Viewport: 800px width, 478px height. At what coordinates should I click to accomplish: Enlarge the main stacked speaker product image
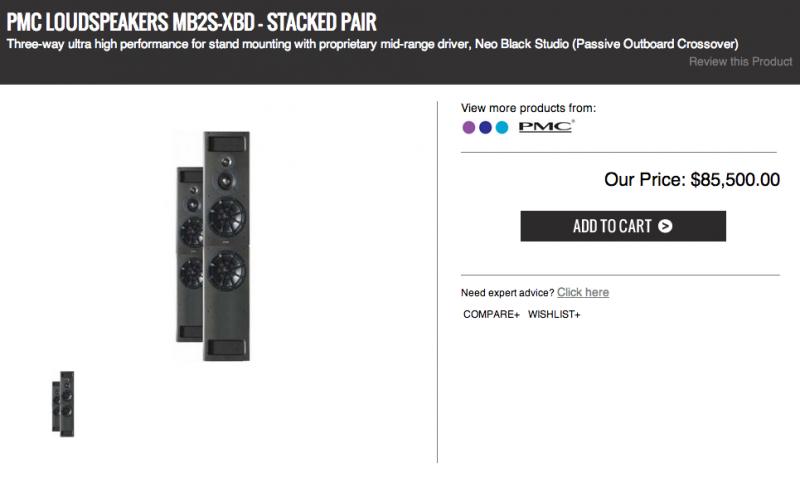(210, 245)
